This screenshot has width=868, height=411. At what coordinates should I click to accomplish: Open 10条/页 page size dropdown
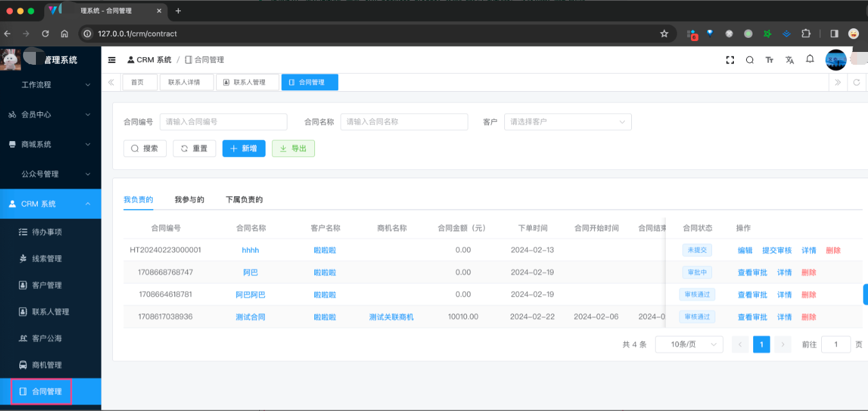(689, 344)
